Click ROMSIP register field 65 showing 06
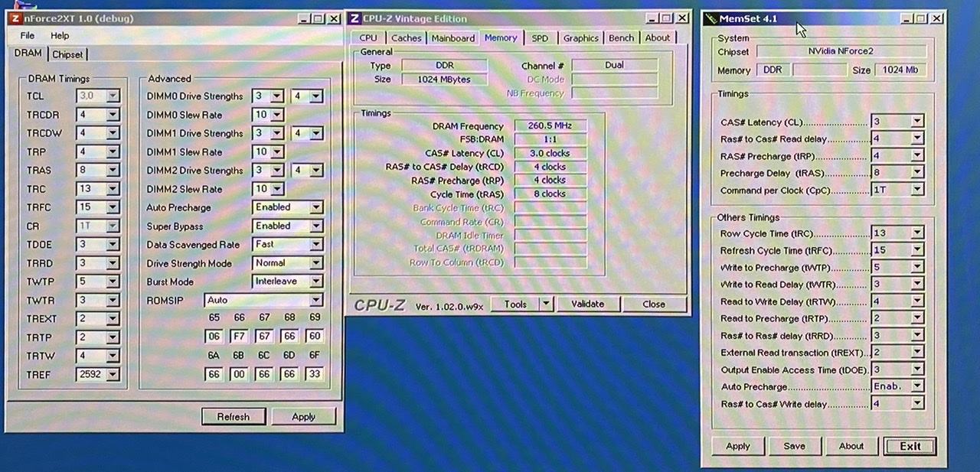The height and width of the screenshot is (472, 980). coord(214,337)
